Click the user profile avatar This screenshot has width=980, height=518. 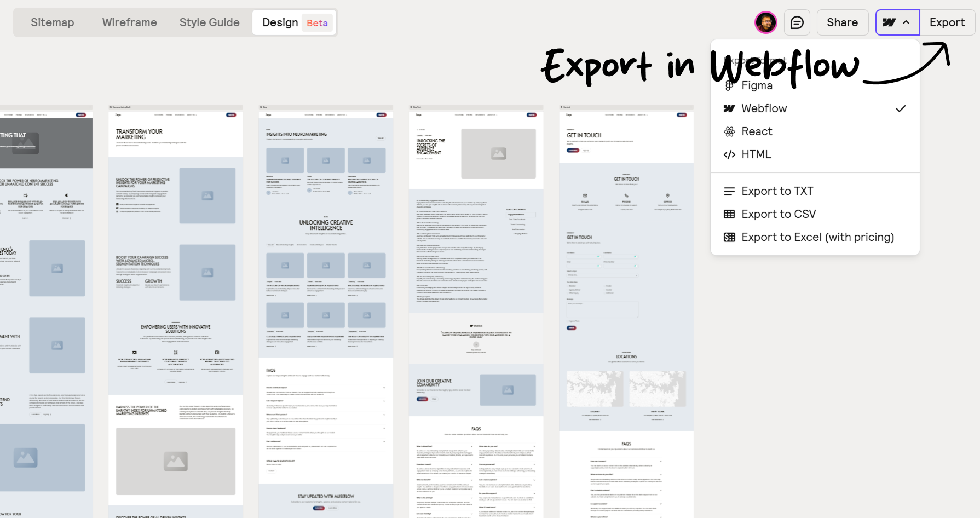(x=765, y=22)
